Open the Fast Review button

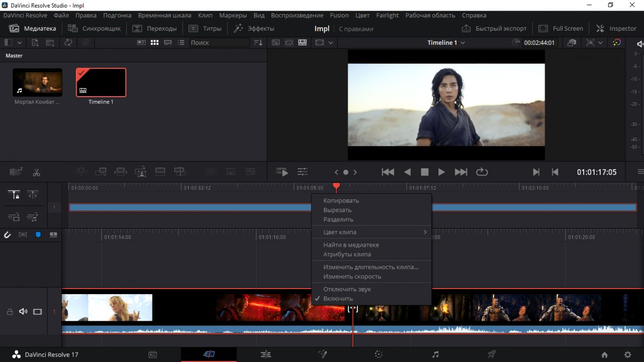click(282, 172)
